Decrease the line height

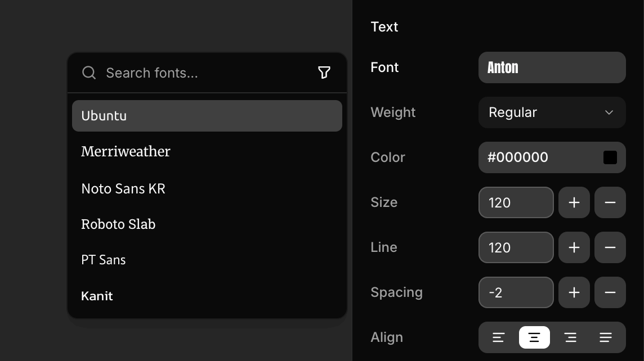point(610,247)
